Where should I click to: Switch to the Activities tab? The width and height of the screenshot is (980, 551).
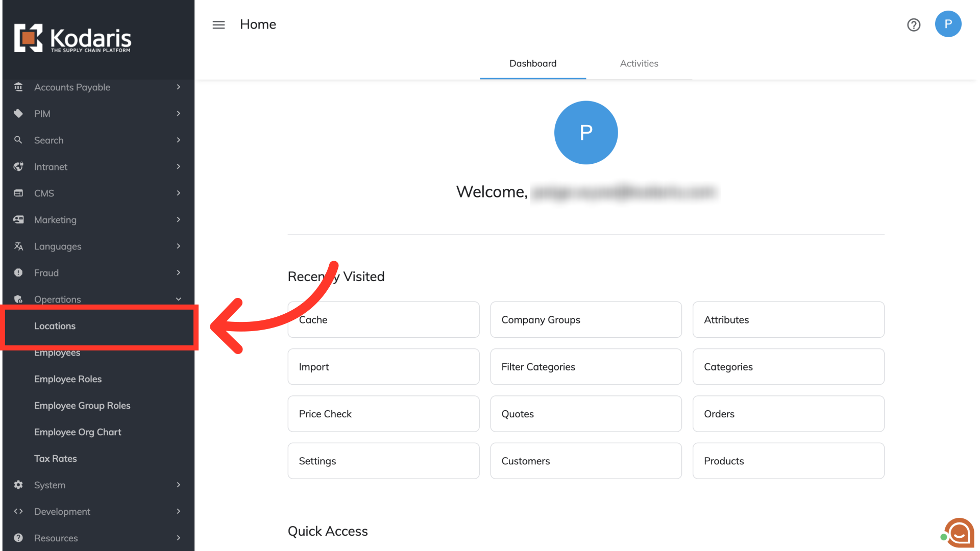(639, 63)
